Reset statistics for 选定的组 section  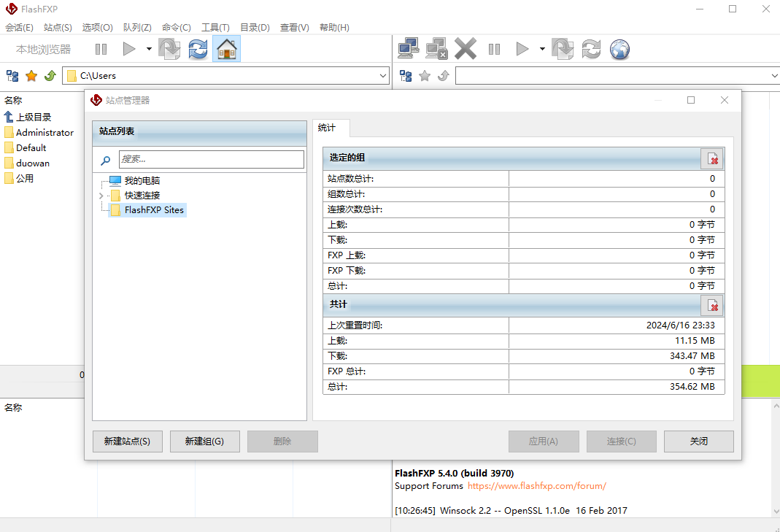(712, 158)
